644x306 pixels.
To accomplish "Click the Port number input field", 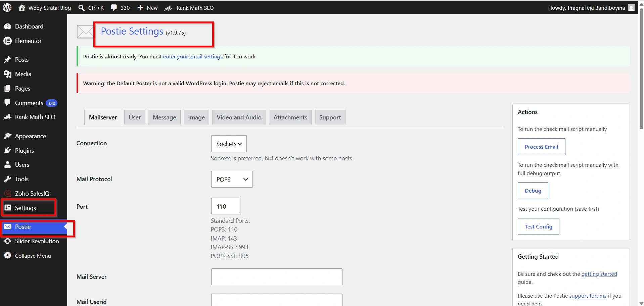I will coord(226,206).
